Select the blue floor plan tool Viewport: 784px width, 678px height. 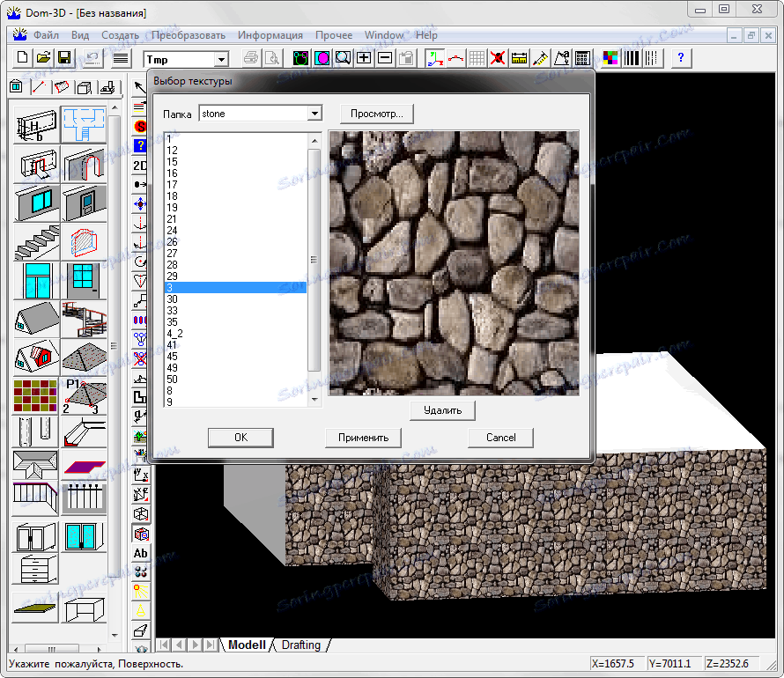[84, 125]
